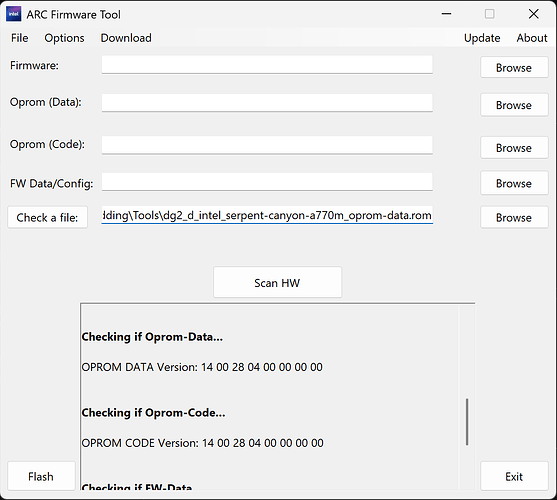This screenshot has height=500, width=557.
Task: Open the Options menu
Action: click(x=64, y=38)
